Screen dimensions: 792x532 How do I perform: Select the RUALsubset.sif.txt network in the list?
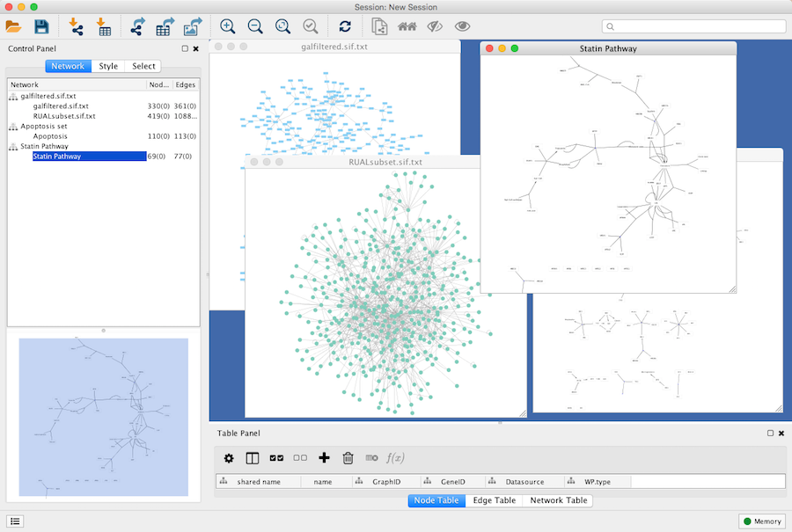tap(64, 116)
